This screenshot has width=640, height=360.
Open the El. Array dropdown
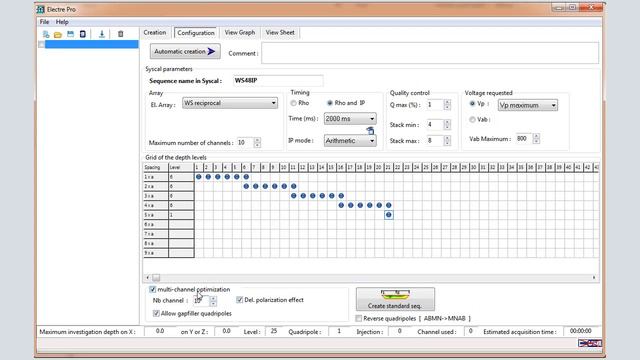point(230,103)
